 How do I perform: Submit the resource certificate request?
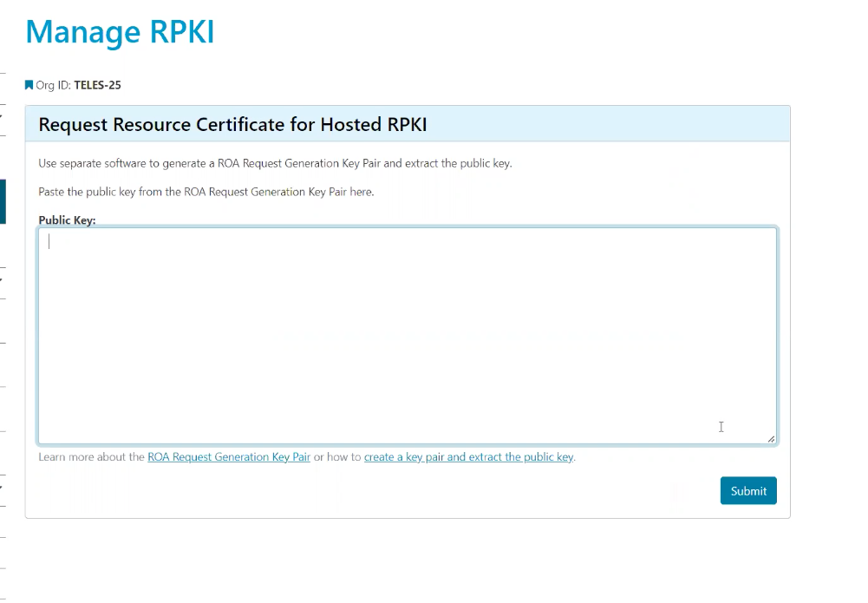pyautogui.click(x=747, y=490)
